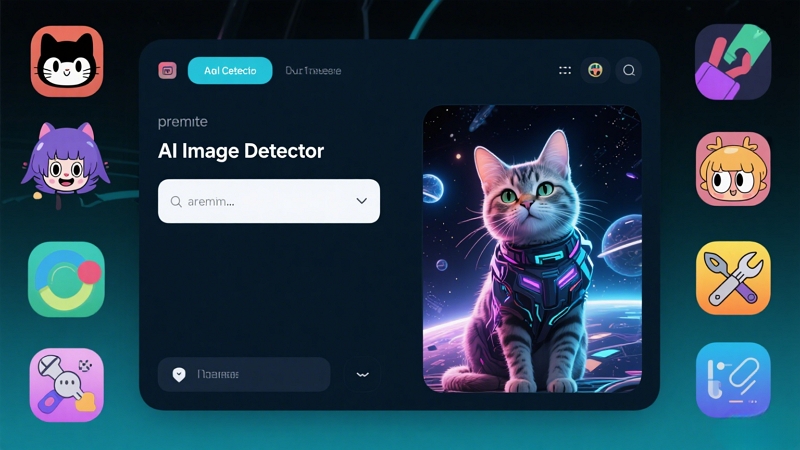Screen dimensions: 800x450
Task: Click the round globe avatar icon
Action: pos(595,70)
